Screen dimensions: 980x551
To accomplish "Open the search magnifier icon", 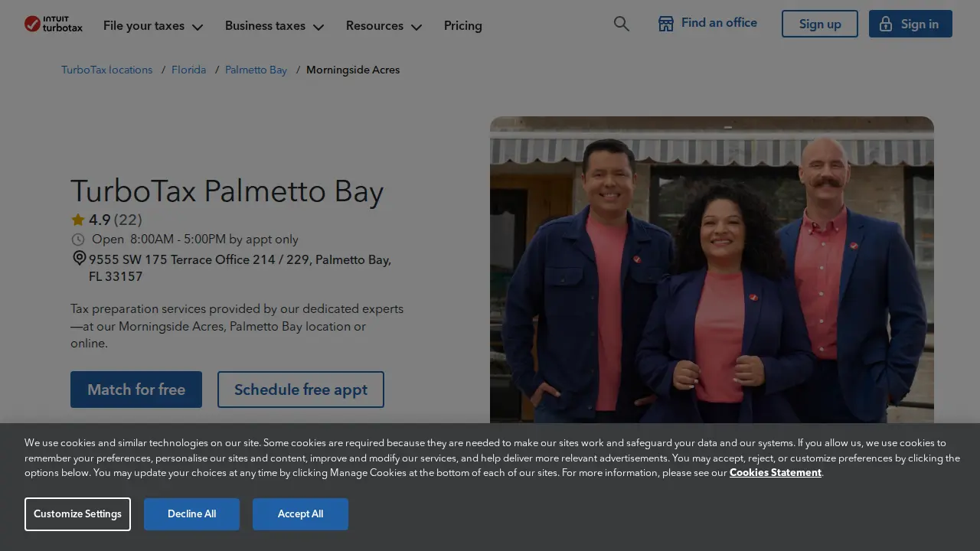I will [622, 24].
